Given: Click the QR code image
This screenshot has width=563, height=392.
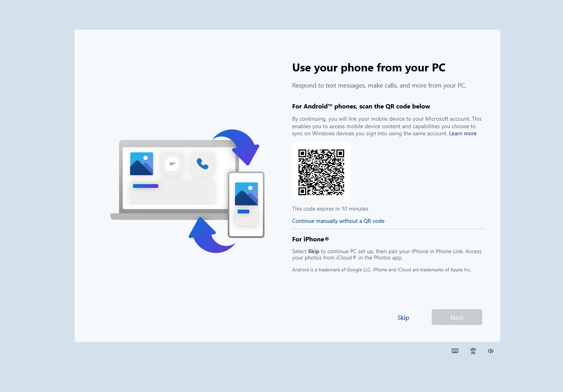Looking at the screenshot, I should [321, 172].
